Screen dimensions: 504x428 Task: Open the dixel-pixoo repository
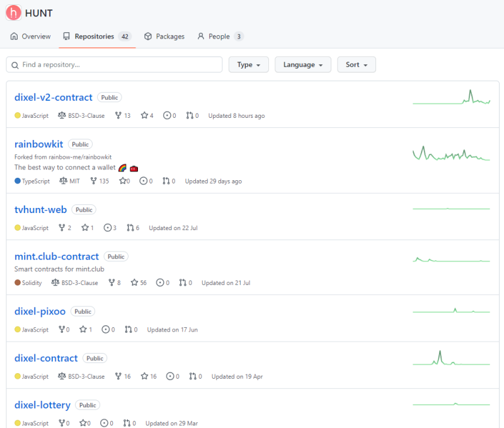[40, 311]
